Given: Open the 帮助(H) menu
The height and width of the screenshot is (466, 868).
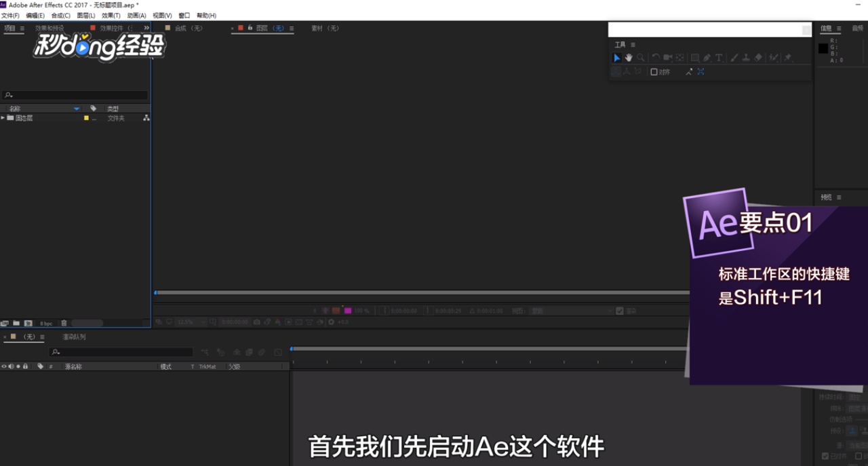Looking at the screenshot, I should (x=206, y=16).
